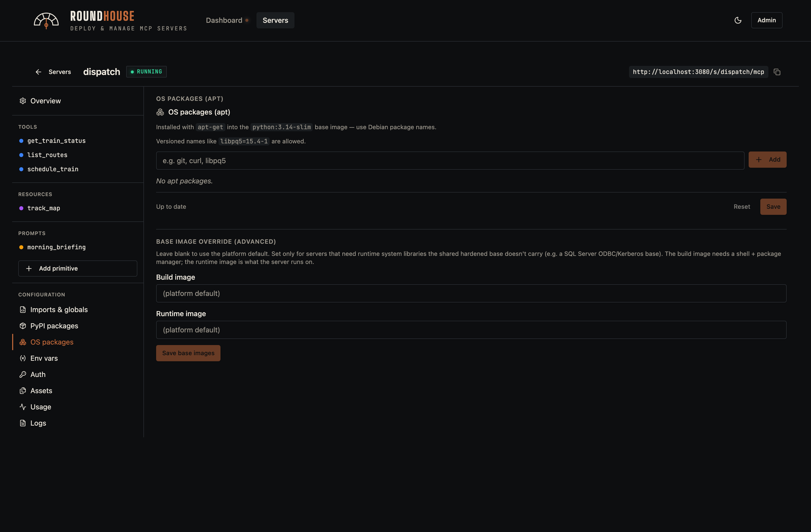811x532 pixels.
Task: Open the track_map resource
Action: 44,208
